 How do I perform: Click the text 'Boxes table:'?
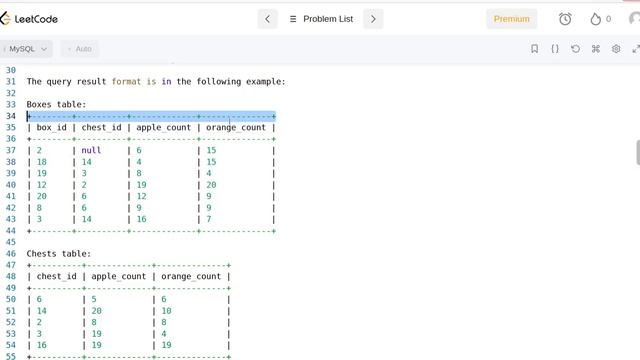56,104
